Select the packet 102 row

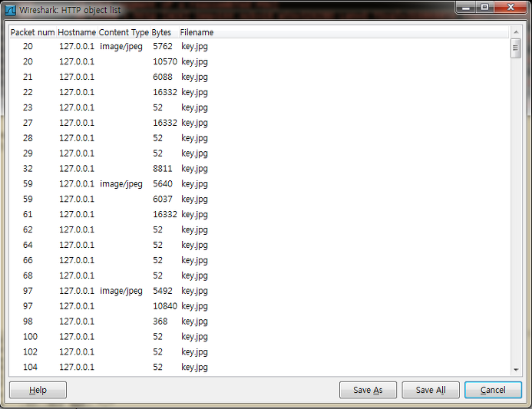click(259, 351)
